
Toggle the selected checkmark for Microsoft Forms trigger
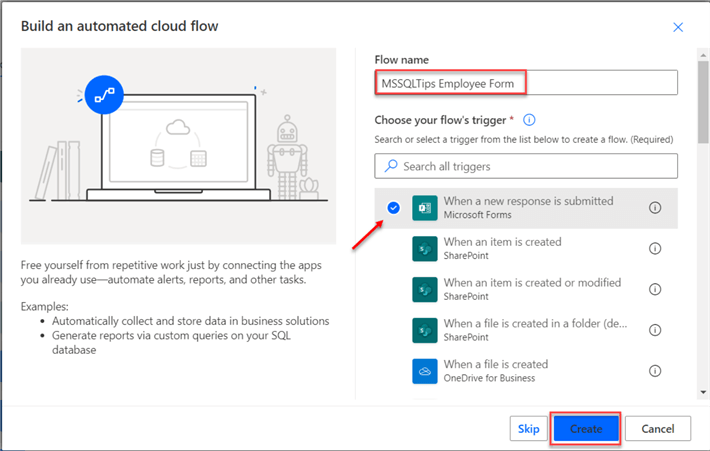coord(393,208)
